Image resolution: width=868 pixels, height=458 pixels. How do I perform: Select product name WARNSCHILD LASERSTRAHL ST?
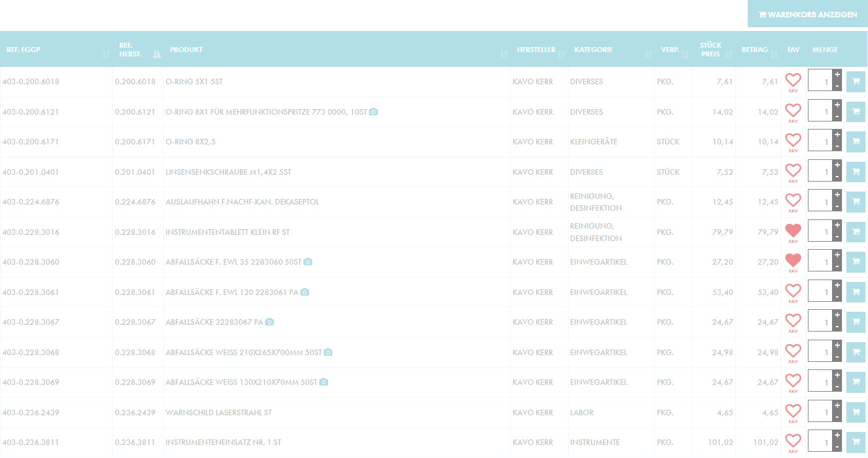coord(219,412)
